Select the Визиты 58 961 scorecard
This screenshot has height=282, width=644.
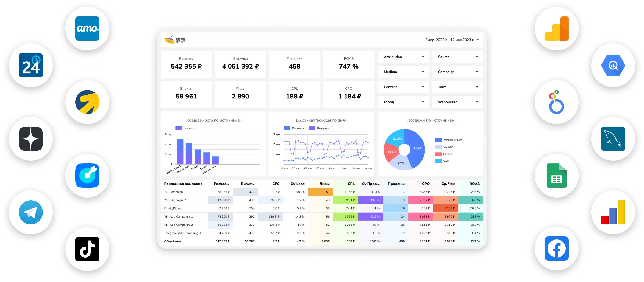pos(186,94)
